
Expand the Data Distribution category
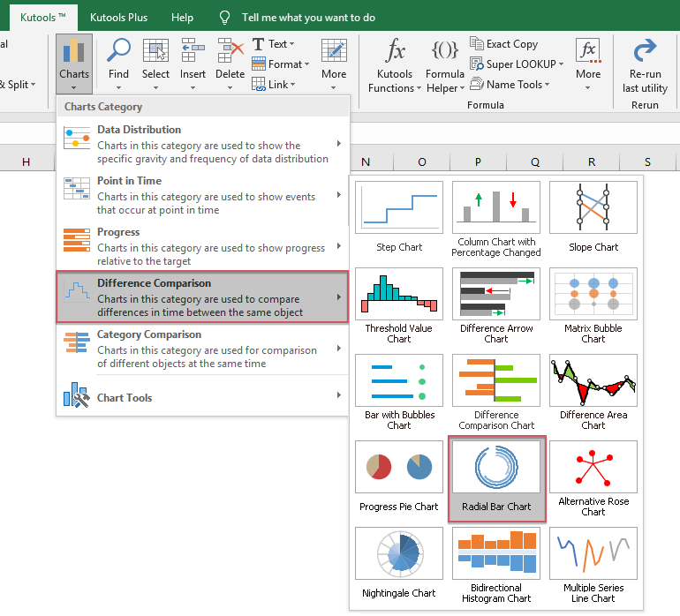[x=202, y=144]
